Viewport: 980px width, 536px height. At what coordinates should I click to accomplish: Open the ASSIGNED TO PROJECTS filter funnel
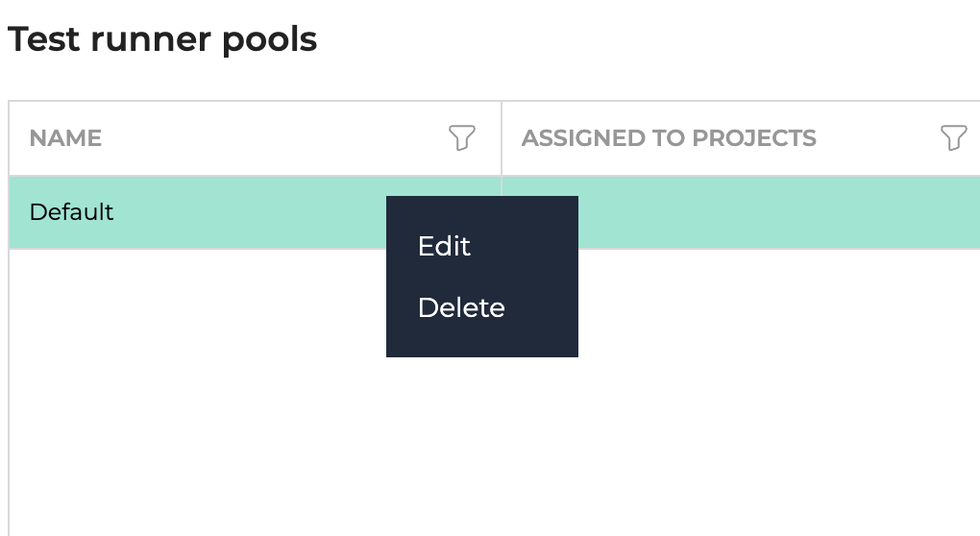pyautogui.click(x=954, y=137)
